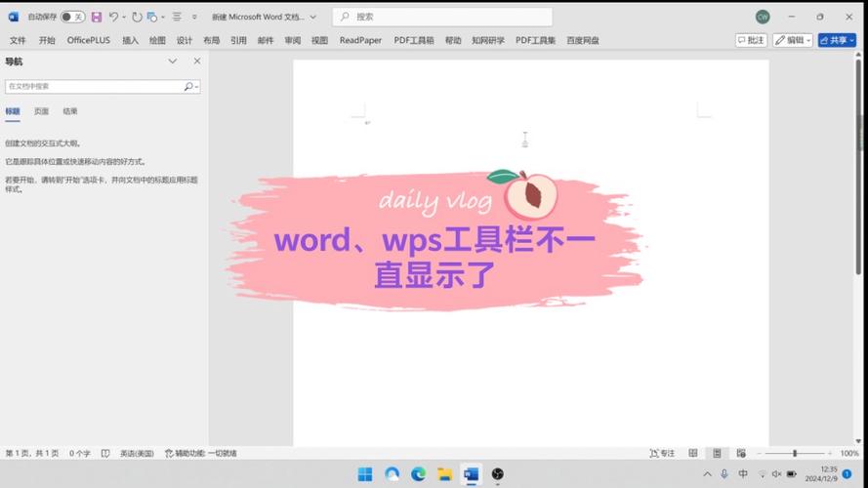Switch to the 布局 tab

[212, 40]
